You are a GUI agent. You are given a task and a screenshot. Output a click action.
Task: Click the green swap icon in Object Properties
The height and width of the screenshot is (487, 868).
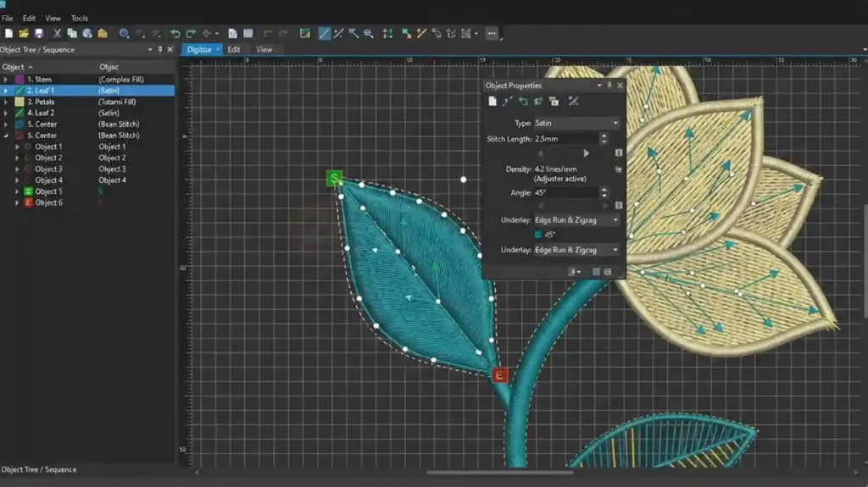[538, 102]
